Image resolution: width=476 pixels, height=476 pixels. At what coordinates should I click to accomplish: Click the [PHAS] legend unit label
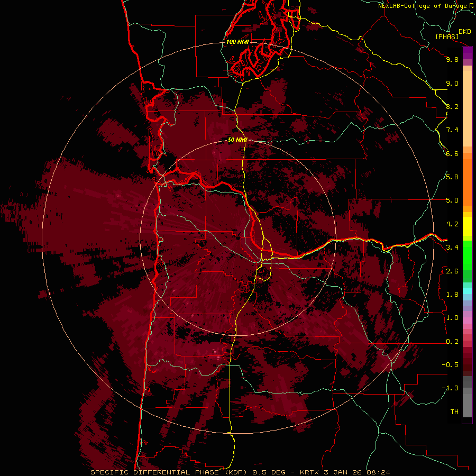(x=447, y=37)
